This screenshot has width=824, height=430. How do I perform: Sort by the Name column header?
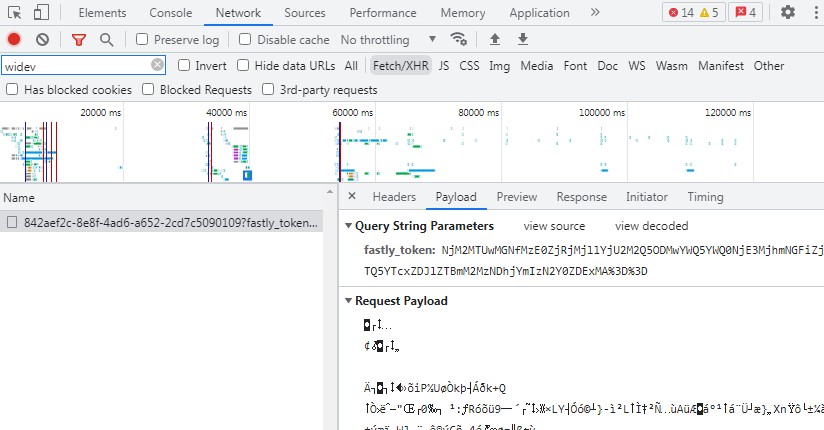click(x=19, y=198)
